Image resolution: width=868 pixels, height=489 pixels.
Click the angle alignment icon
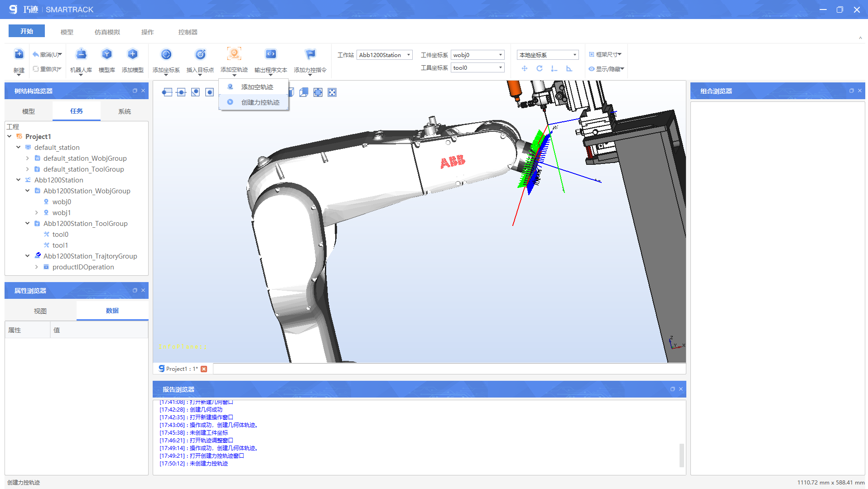pyautogui.click(x=569, y=68)
